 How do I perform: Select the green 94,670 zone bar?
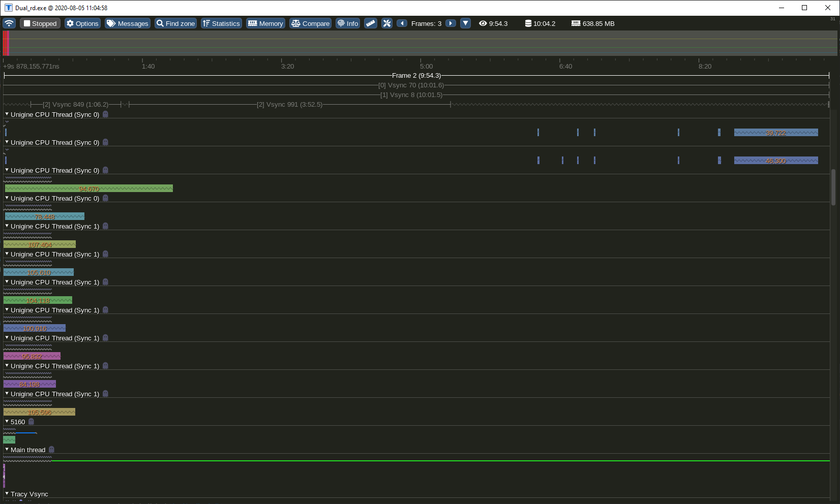88,188
